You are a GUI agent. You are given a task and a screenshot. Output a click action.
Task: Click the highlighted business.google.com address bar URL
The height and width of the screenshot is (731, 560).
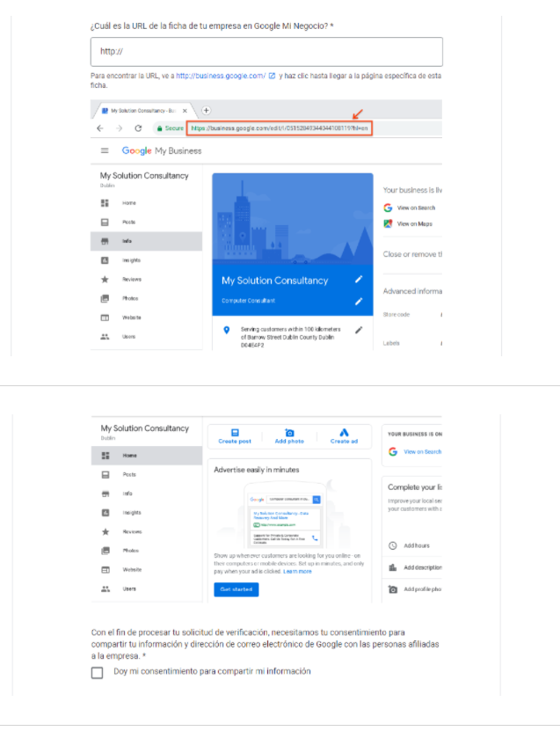click(280, 128)
